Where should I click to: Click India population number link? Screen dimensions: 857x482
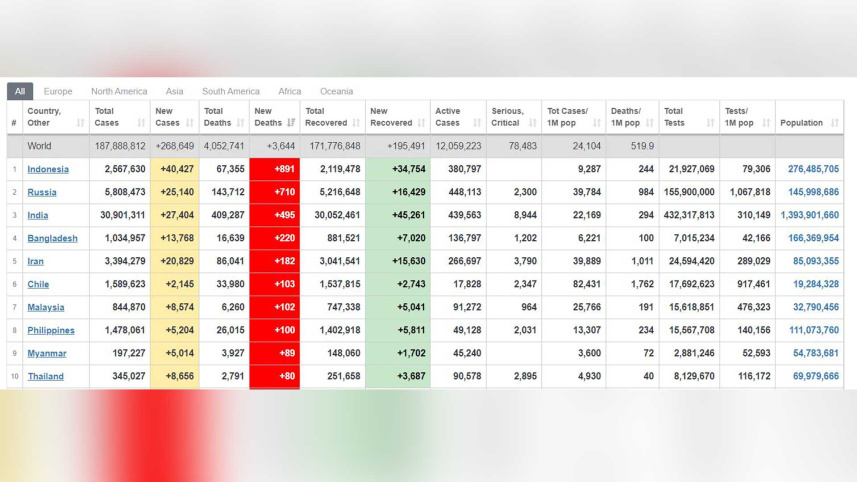click(x=809, y=215)
